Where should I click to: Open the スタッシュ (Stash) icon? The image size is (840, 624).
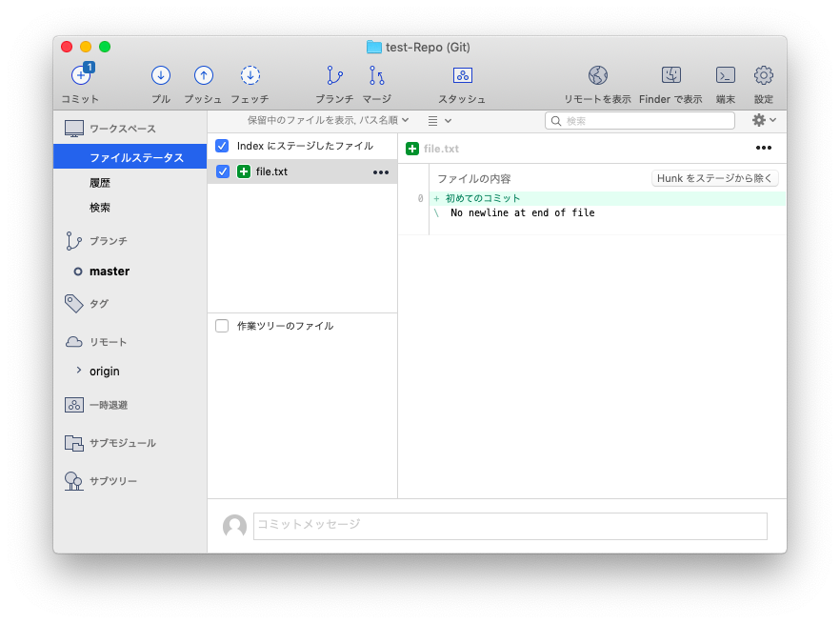point(462,76)
